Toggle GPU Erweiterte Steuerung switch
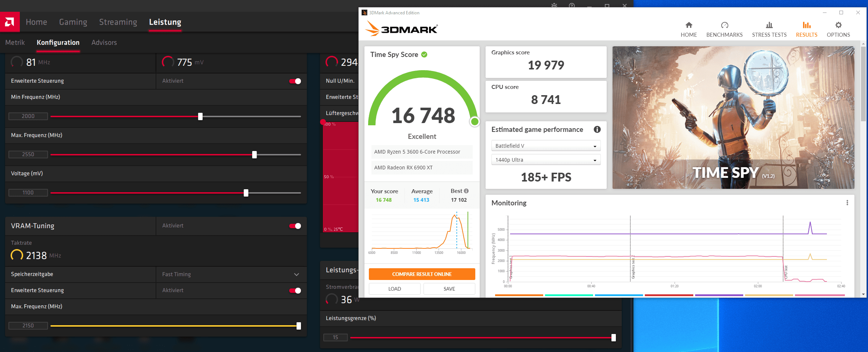Image resolution: width=868 pixels, height=352 pixels. (x=295, y=81)
